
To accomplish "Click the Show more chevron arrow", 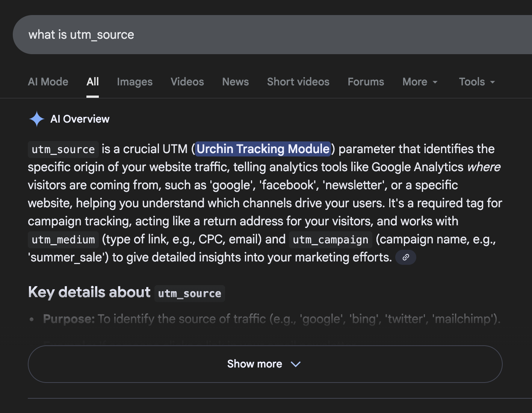I will pos(296,364).
